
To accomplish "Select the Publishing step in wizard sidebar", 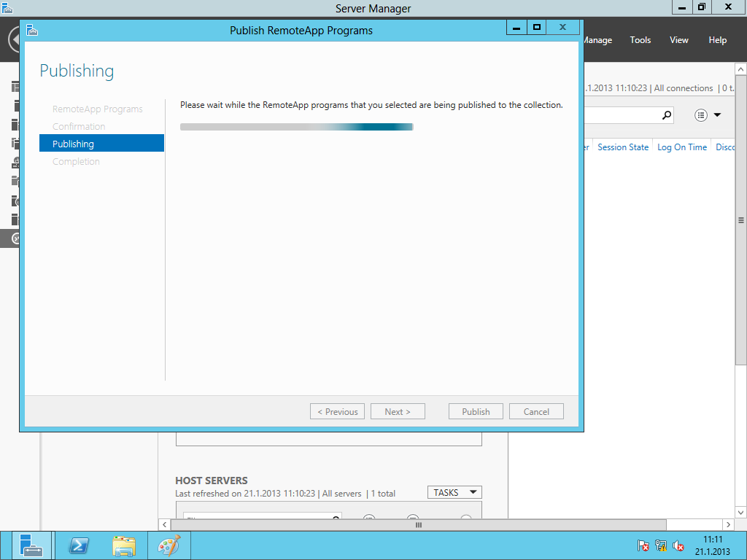I will point(101,144).
